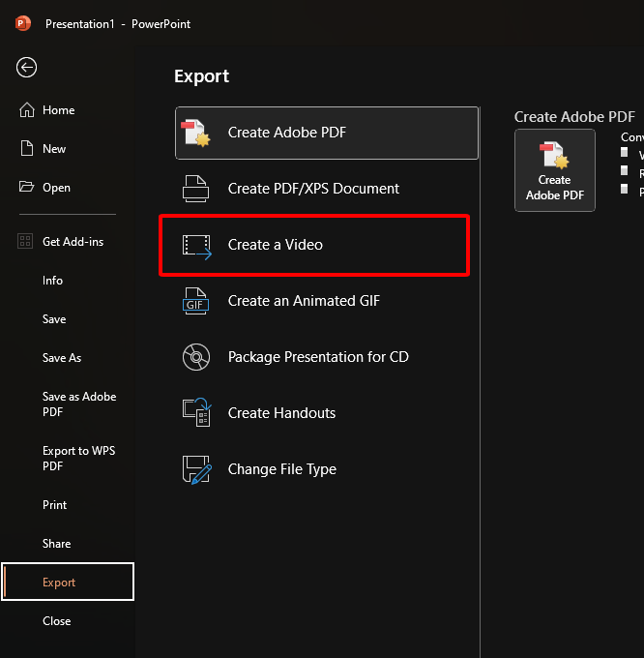
Task: Click the large Create Adobe PDF button
Action: point(555,170)
